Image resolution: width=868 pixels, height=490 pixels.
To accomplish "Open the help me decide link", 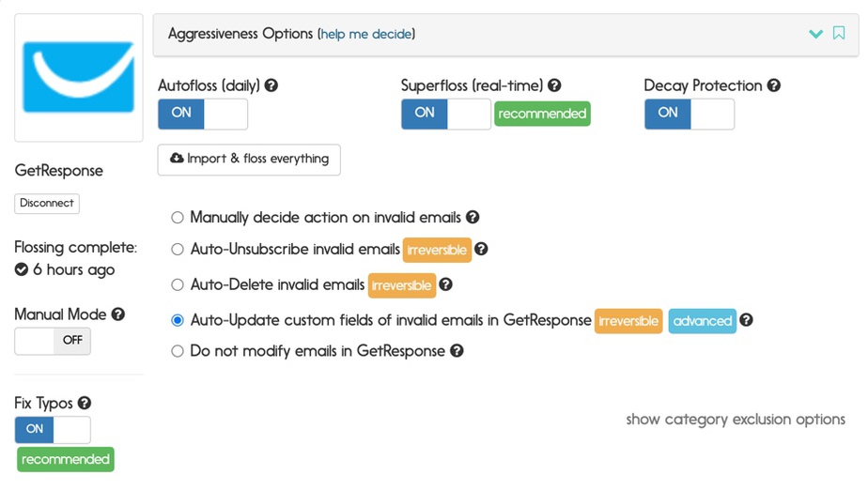I will point(366,35).
